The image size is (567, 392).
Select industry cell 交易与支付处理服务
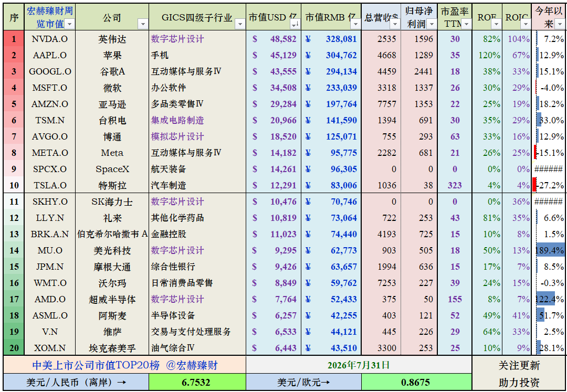[197, 332]
